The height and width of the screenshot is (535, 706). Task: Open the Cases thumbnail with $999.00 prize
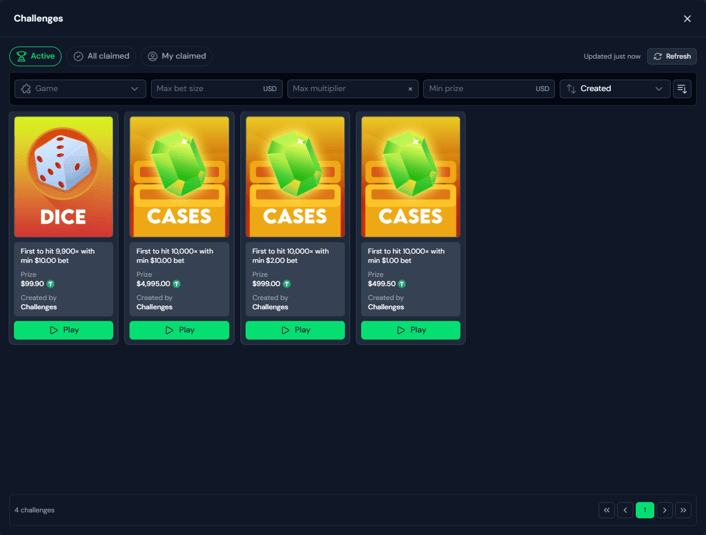(x=295, y=177)
